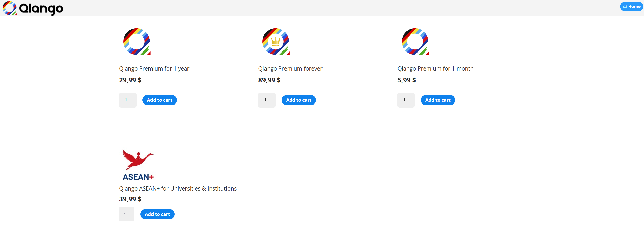Add Qlango Premium 1 year to cart

pyautogui.click(x=160, y=100)
